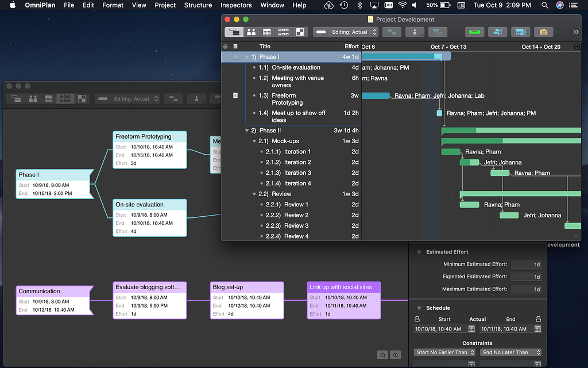Open the Inspectors menu

pos(236,5)
